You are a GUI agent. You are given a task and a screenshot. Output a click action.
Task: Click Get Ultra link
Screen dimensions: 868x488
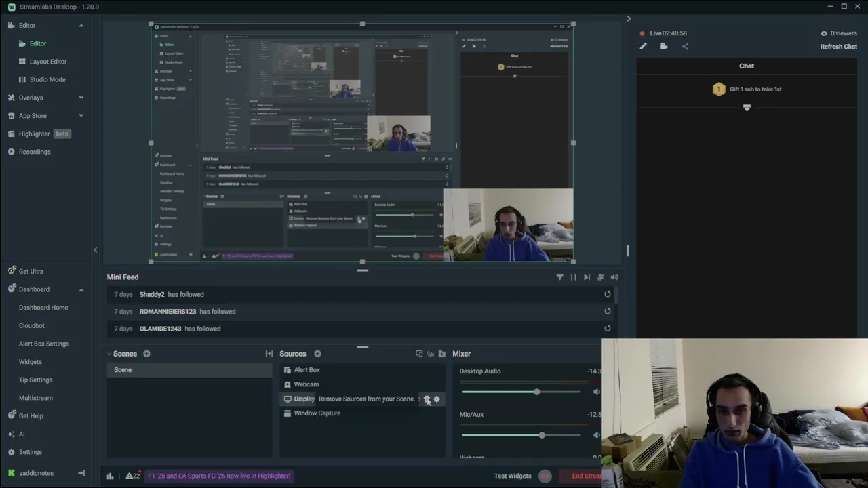point(31,271)
